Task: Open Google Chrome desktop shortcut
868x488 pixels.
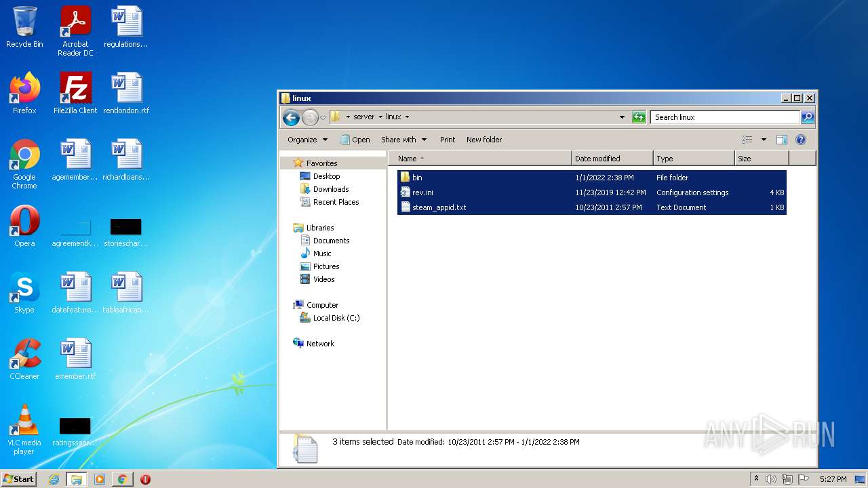Action: (x=24, y=164)
